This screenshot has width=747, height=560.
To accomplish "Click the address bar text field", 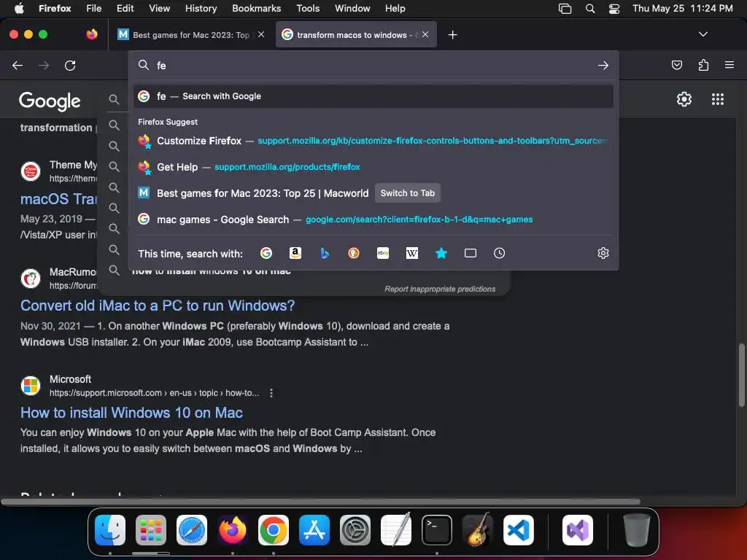I will (373, 65).
